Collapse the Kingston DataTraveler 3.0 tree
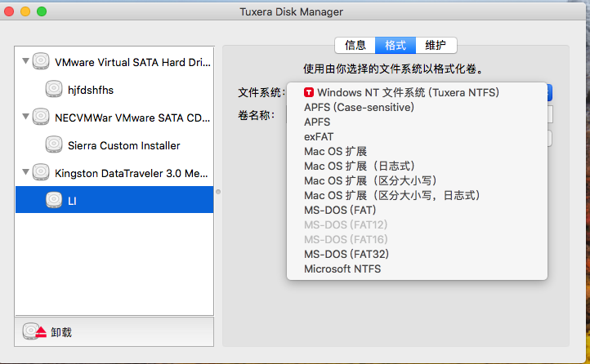The width and height of the screenshot is (590, 364). (25, 172)
